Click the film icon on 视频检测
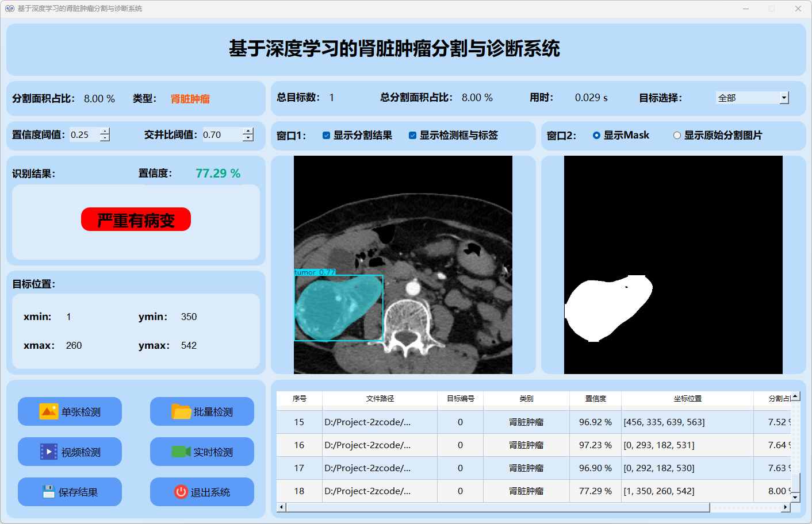The image size is (812, 524). pos(48,452)
